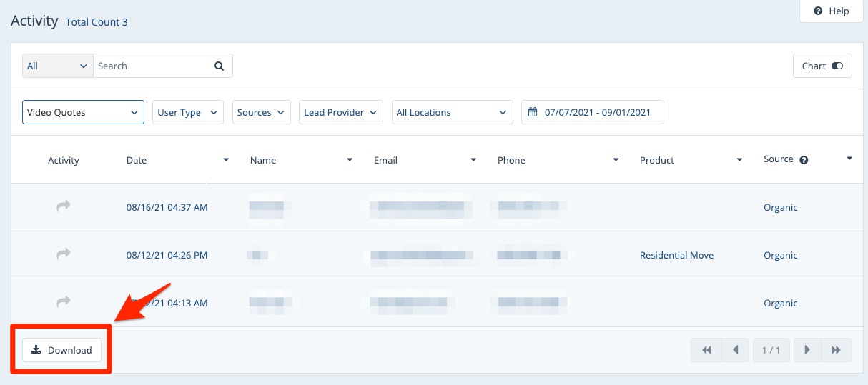This screenshot has height=385, width=868.
Task: Open the Video Quotes dropdown
Action: 83,112
